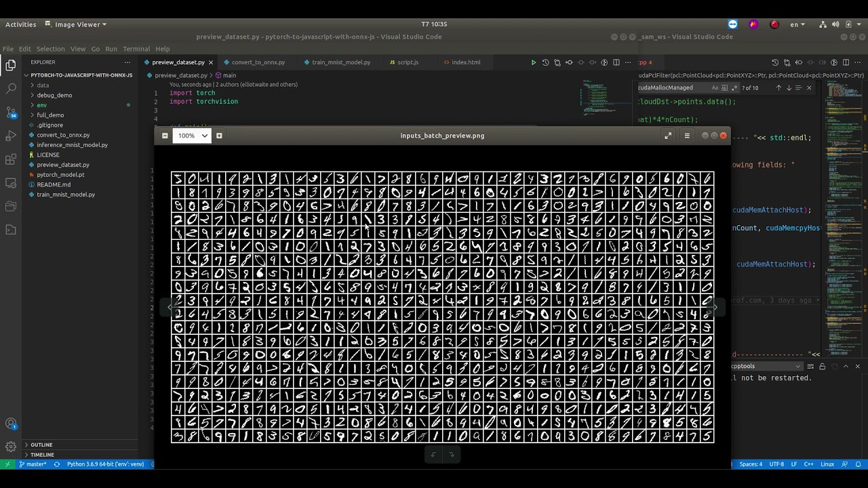
Task: Open the Terminal menu
Action: [136, 49]
